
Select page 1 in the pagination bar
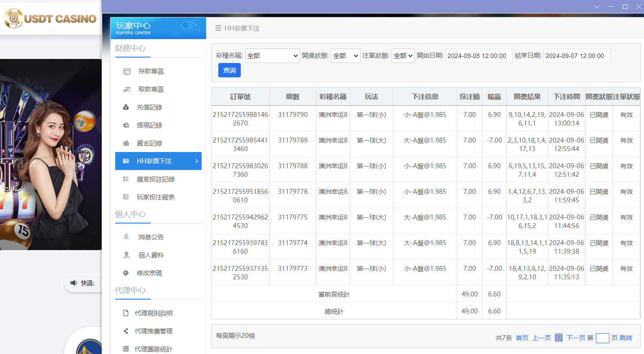(x=558, y=337)
